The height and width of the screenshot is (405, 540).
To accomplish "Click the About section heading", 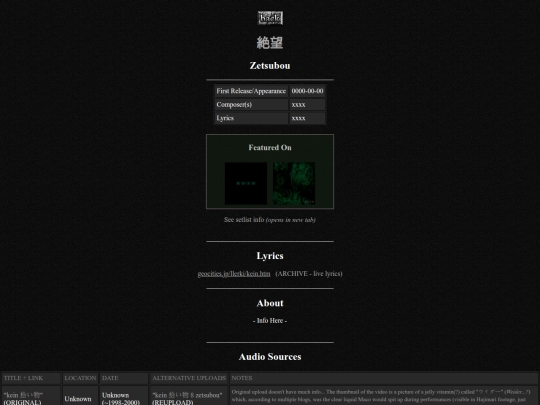I will pyautogui.click(x=270, y=303).
